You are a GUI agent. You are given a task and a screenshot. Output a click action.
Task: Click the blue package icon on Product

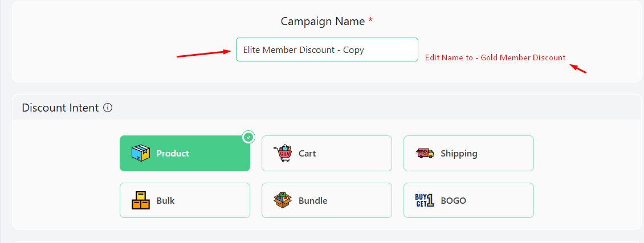(140, 153)
